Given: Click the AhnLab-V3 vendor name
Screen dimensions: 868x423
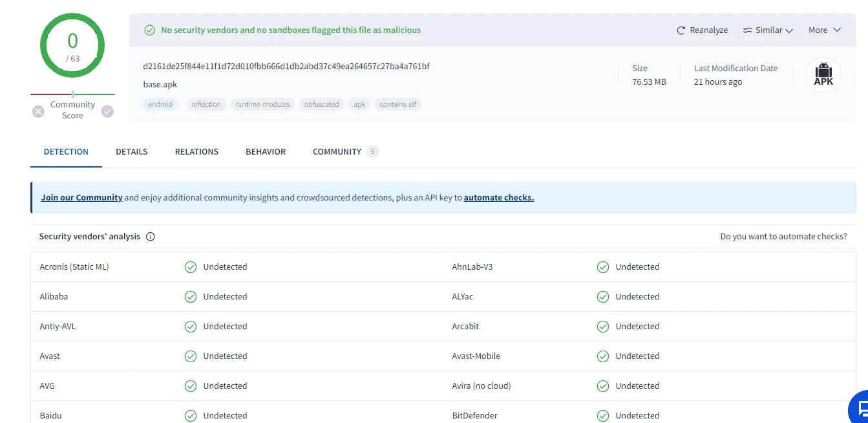Looking at the screenshot, I should tap(472, 267).
